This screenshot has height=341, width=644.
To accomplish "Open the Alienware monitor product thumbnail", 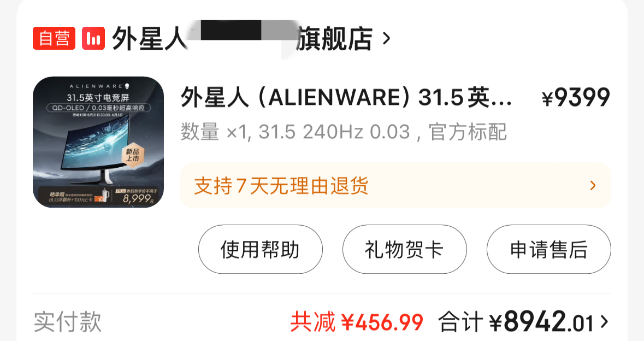I will 98,142.
